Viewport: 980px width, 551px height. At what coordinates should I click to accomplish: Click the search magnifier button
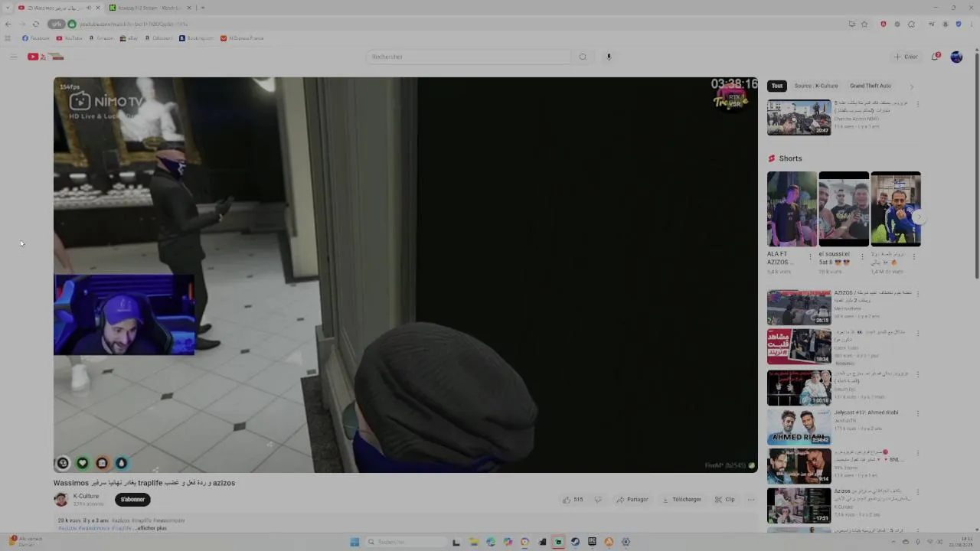(x=583, y=57)
